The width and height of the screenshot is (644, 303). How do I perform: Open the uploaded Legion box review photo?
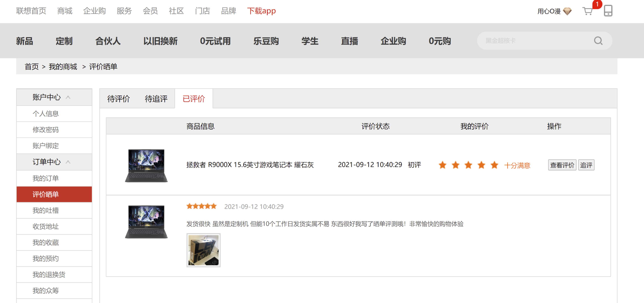tap(203, 250)
